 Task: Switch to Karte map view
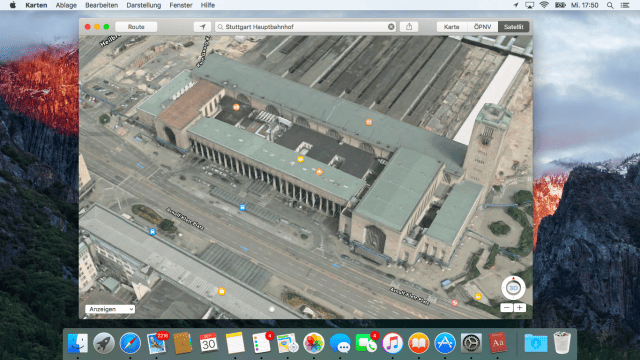[x=451, y=27]
